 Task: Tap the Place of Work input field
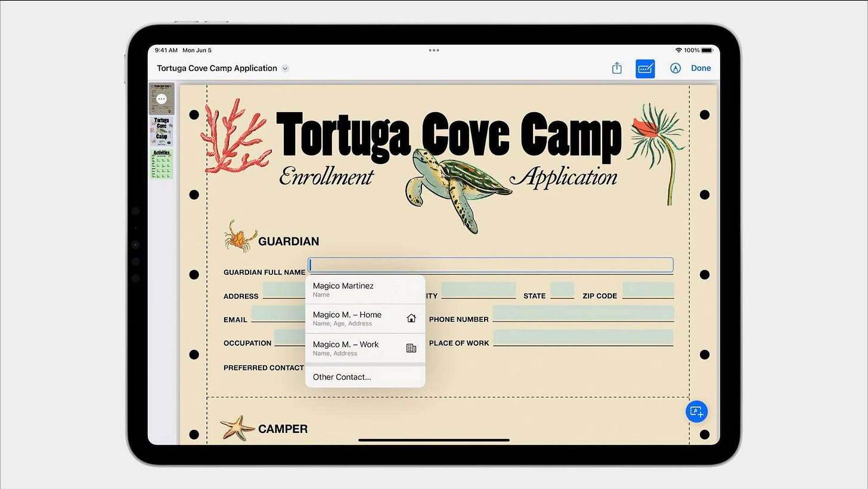583,338
